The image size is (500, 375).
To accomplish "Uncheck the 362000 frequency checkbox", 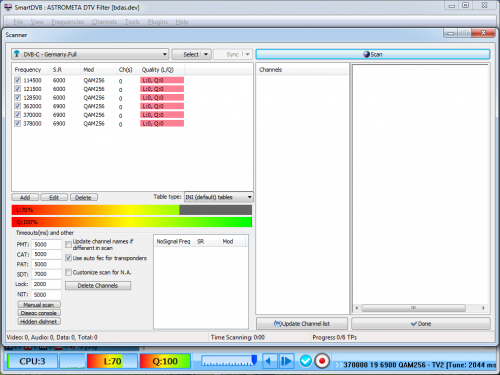I will [18, 106].
